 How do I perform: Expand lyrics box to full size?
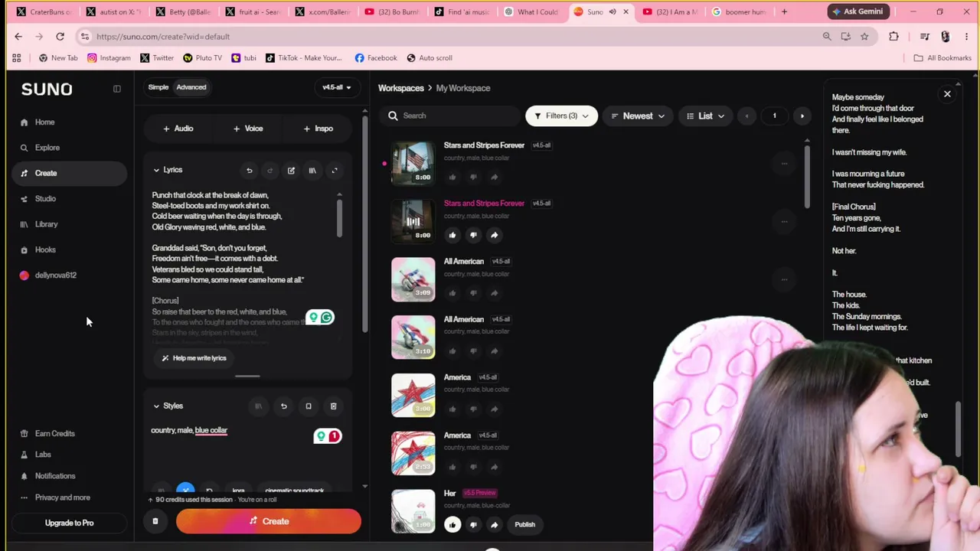[334, 171]
